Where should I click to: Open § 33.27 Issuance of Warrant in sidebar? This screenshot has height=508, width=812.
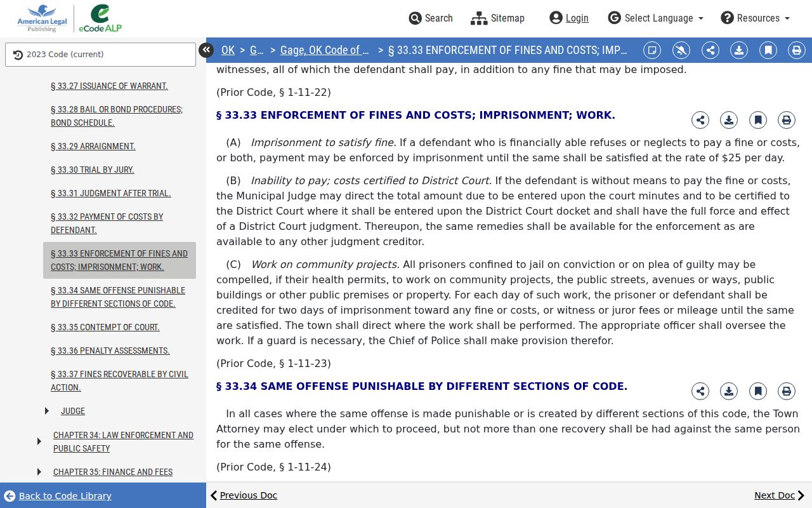pyautogui.click(x=109, y=86)
